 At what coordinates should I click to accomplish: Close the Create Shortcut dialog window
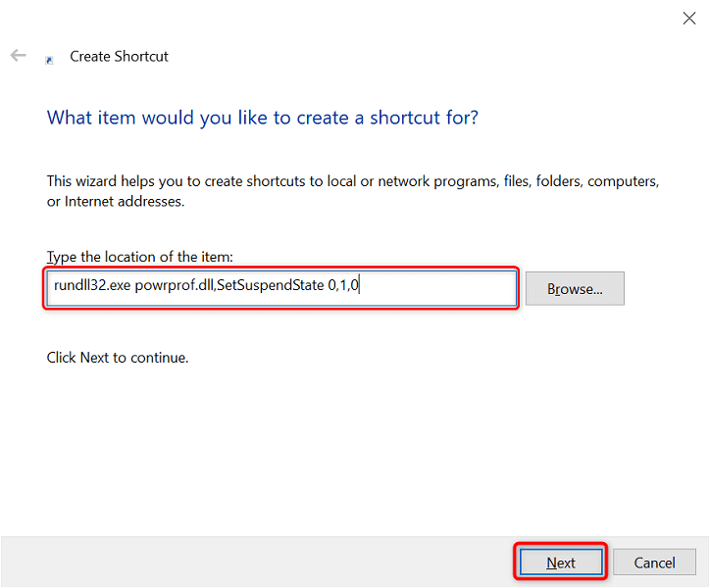(688, 17)
